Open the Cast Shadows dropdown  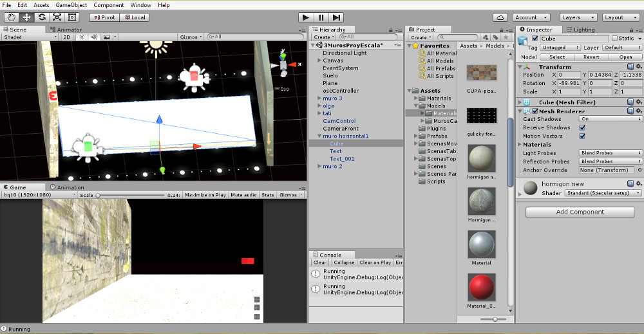[611, 119]
